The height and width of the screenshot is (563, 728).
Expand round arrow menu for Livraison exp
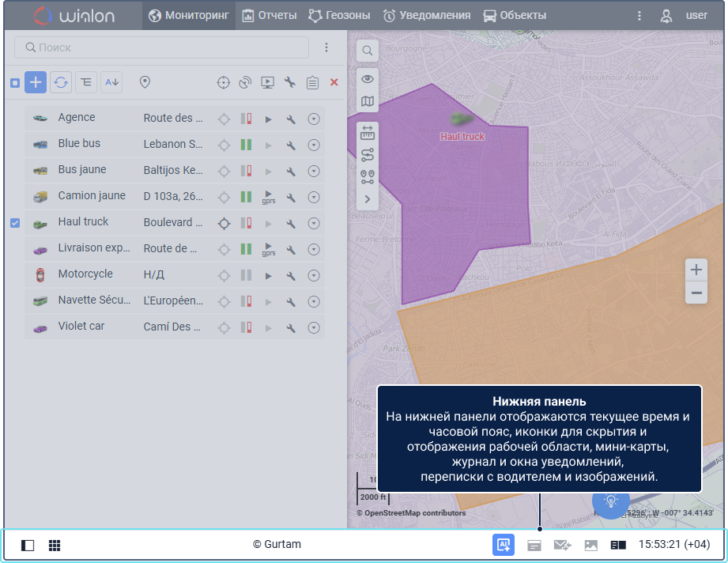point(314,249)
